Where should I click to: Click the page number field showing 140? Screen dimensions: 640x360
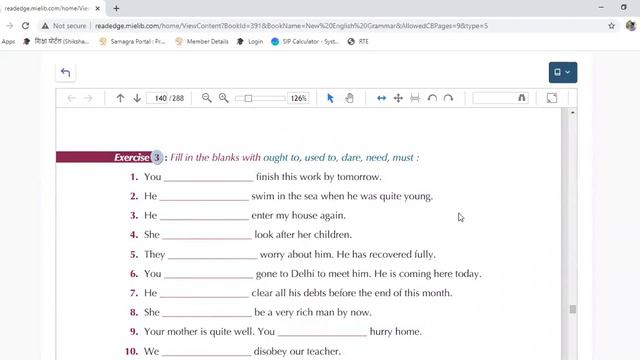[158, 98]
